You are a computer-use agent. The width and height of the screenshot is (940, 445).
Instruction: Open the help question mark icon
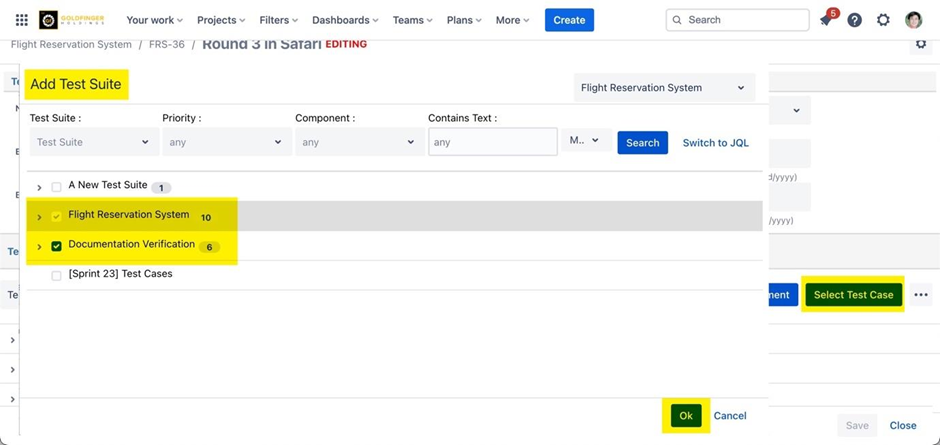pos(854,20)
